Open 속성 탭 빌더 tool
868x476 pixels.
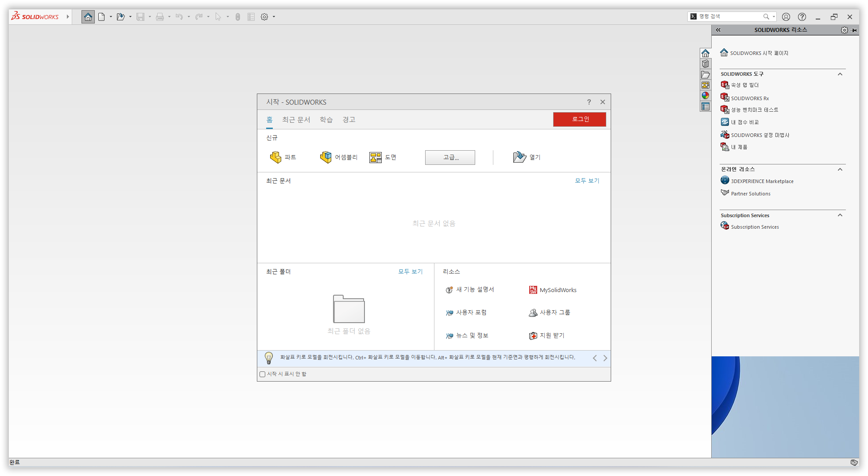pyautogui.click(x=740, y=85)
